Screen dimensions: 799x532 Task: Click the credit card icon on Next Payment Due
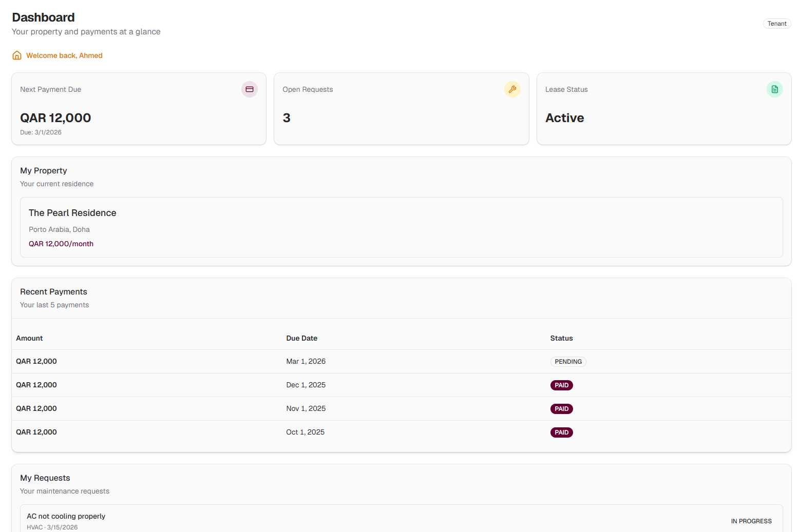(250, 89)
